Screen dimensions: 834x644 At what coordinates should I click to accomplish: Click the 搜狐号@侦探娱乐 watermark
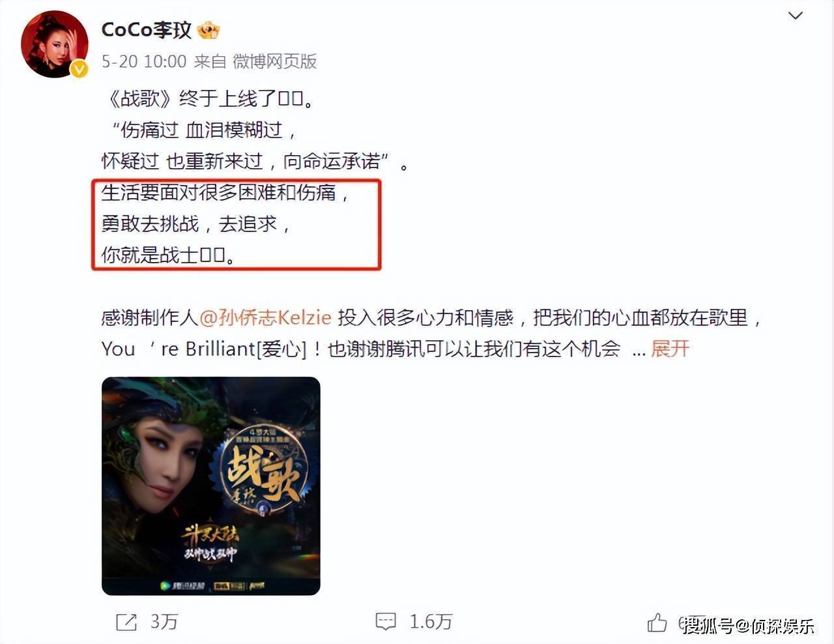749,626
